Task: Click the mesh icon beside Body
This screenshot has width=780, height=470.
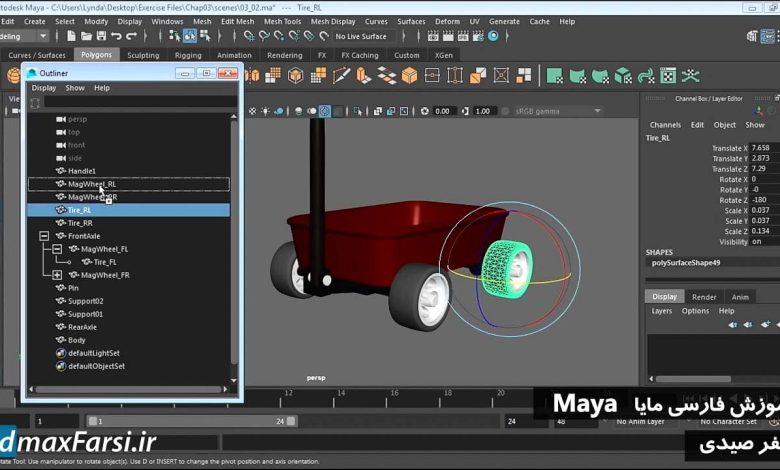Action: tap(60, 340)
